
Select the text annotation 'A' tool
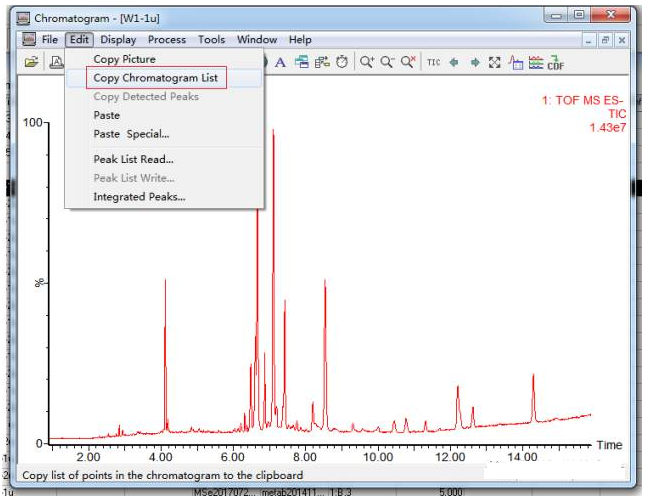tap(281, 62)
